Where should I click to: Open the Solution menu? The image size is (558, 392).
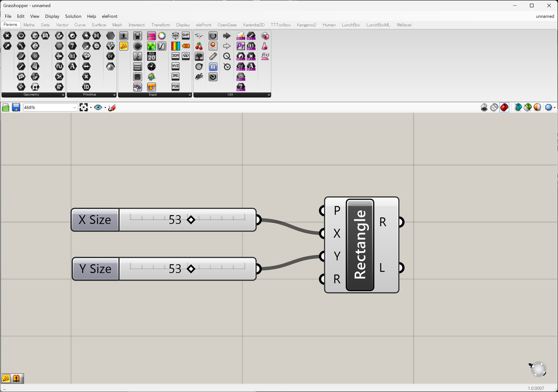coord(73,16)
